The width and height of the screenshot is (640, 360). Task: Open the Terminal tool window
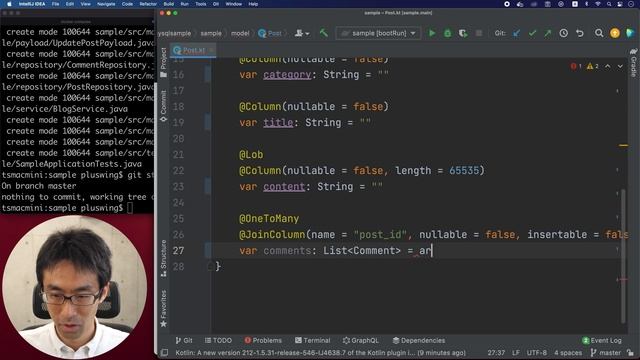[313, 340]
